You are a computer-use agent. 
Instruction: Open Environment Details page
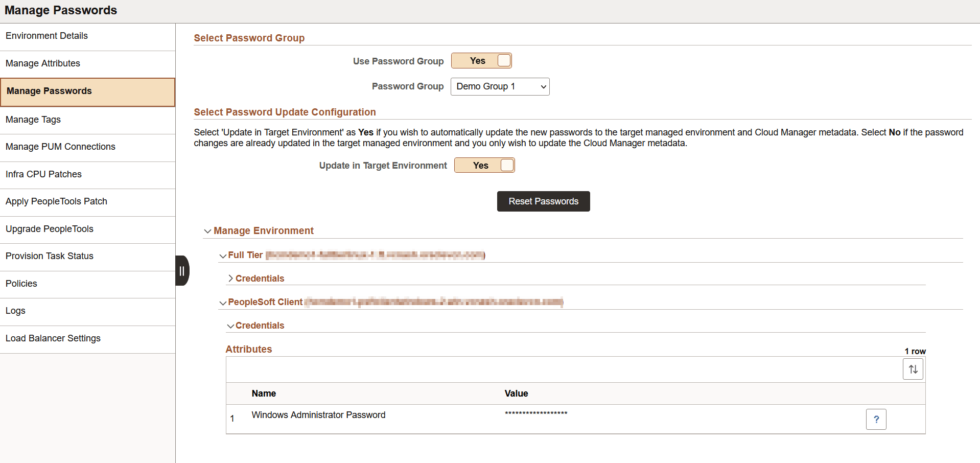click(46, 36)
